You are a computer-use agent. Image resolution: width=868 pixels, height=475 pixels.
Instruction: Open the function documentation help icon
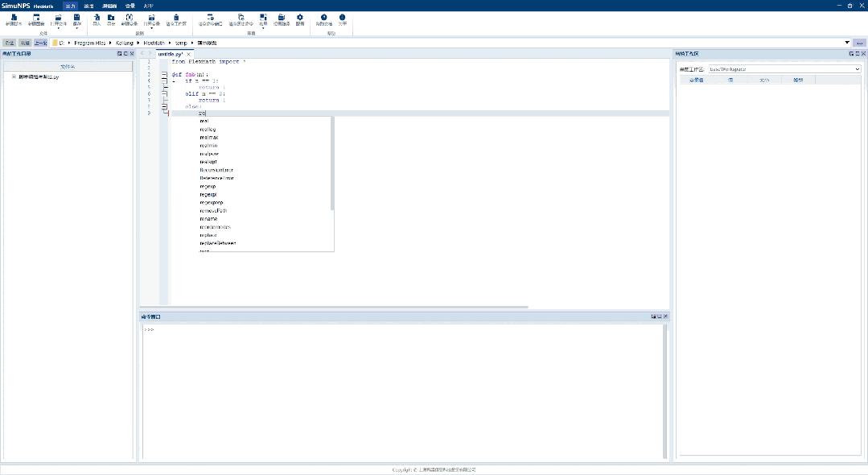[x=323, y=20]
